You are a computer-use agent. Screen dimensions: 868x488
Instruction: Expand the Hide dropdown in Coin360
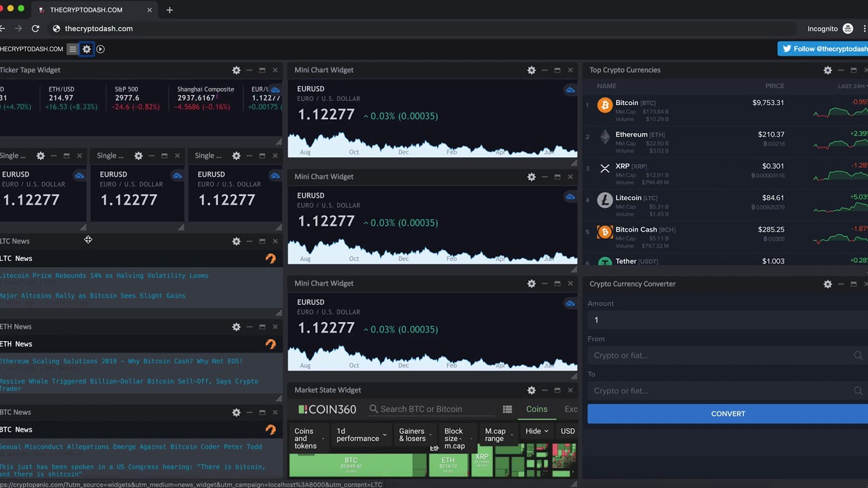536,431
